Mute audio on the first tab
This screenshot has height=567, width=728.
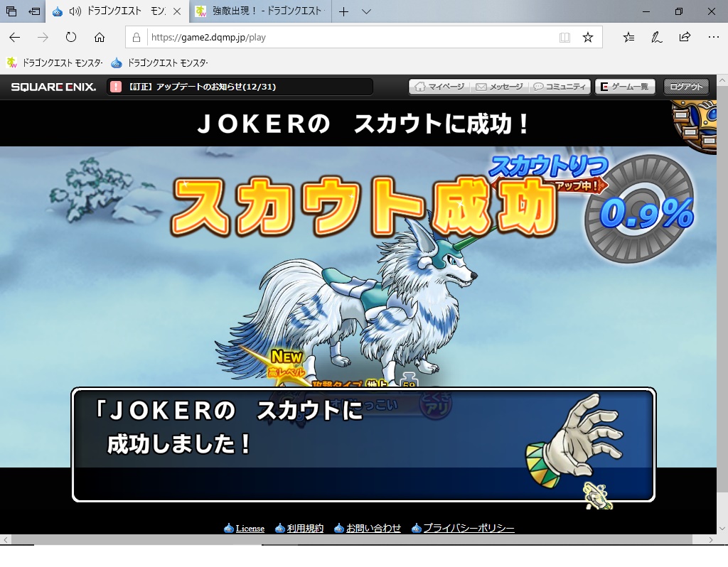click(75, 12)
